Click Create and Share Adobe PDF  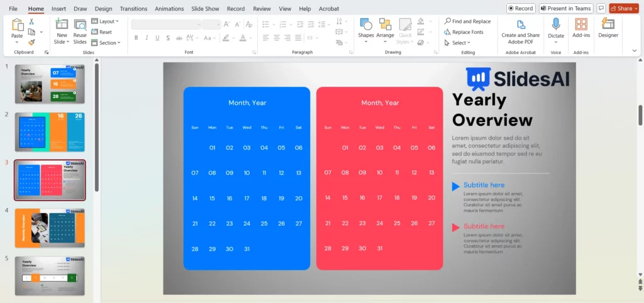(x=520, y=31)
